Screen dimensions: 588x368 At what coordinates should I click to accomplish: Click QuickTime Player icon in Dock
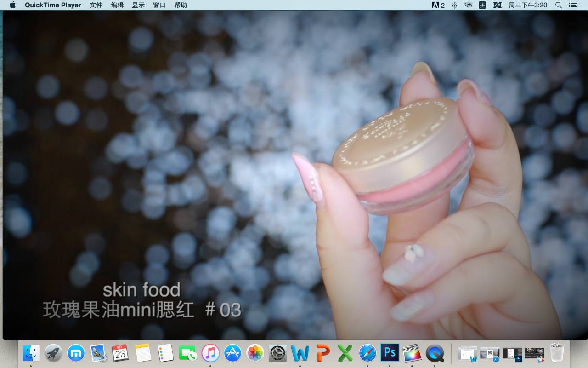point(435,353)
